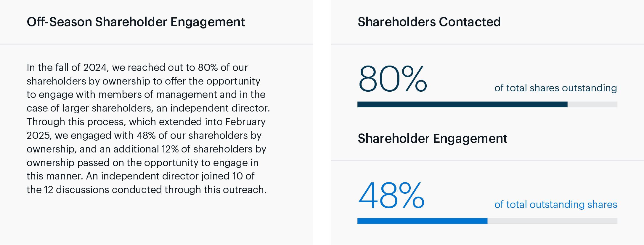Click the gray unfilled part of the 48% bar
Image resolution: width=644 pixels, height=245 pixels.
tap(552, 221)
